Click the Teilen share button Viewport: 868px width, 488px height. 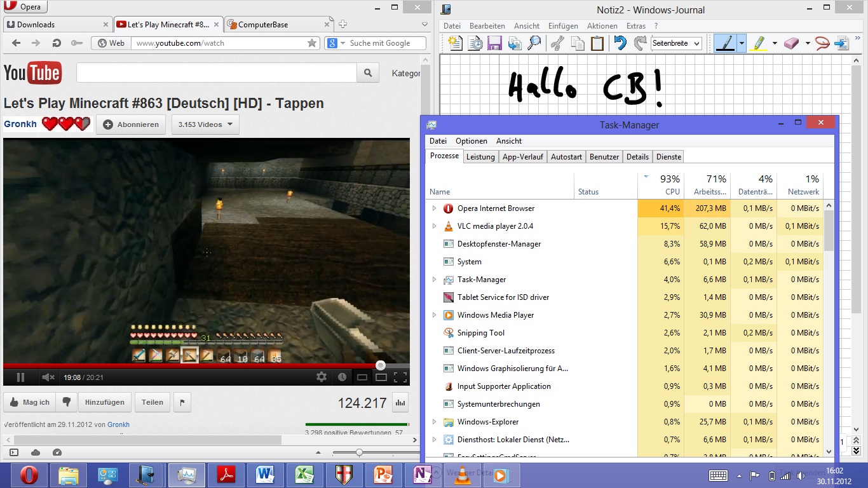click(153, 402)
